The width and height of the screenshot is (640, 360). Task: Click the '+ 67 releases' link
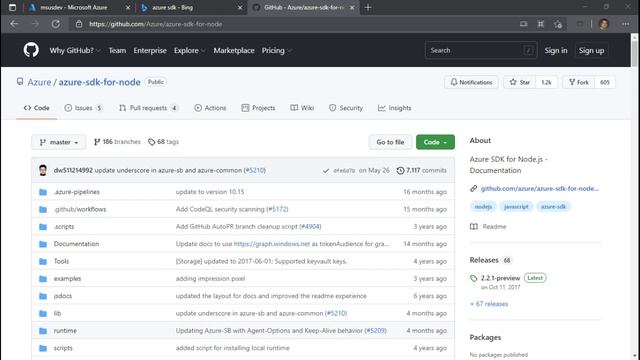pos(489,304)
